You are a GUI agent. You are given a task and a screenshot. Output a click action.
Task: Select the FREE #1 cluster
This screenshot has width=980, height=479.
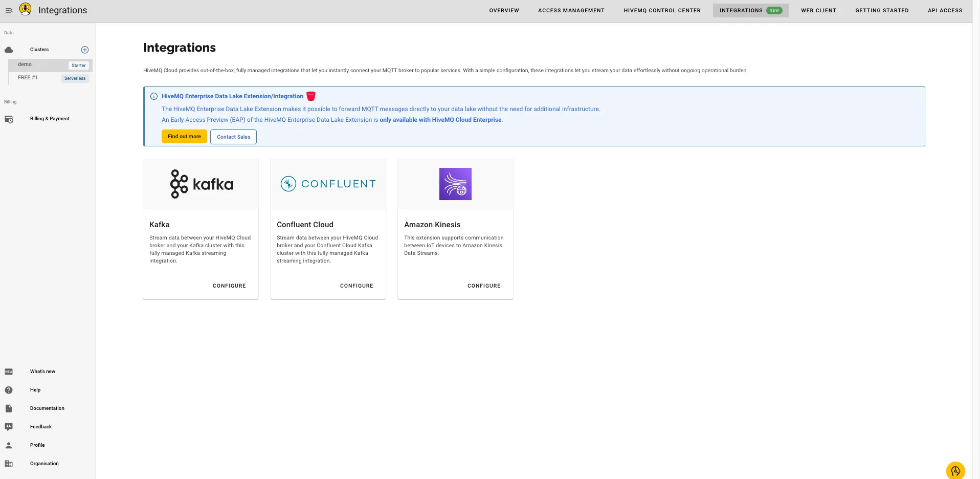(50, 78)
